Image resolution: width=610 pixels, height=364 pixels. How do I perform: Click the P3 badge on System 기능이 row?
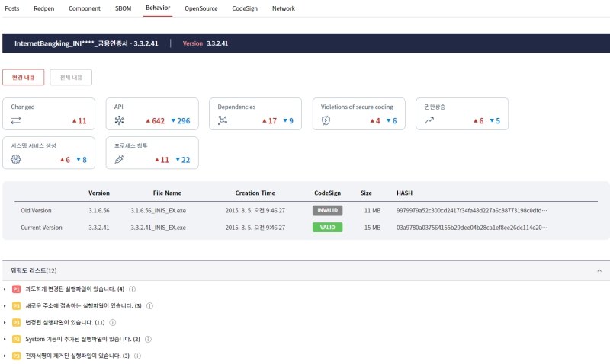pos(16,339)
